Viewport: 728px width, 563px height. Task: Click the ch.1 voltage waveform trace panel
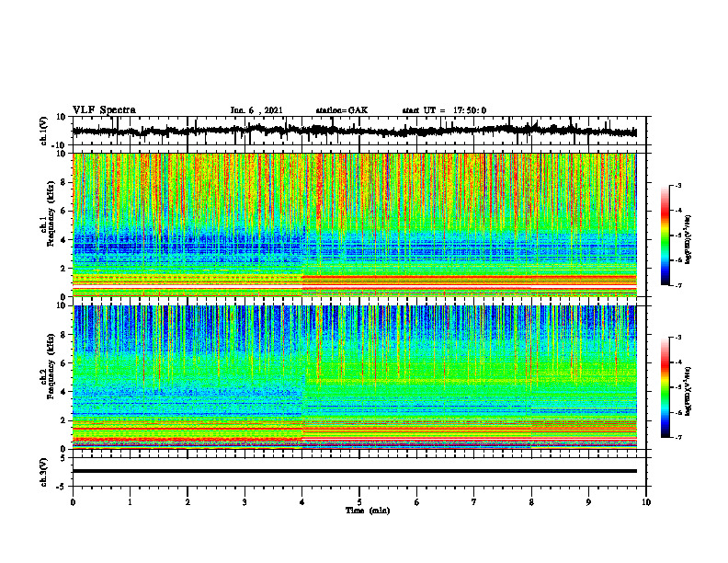(358, 131)
